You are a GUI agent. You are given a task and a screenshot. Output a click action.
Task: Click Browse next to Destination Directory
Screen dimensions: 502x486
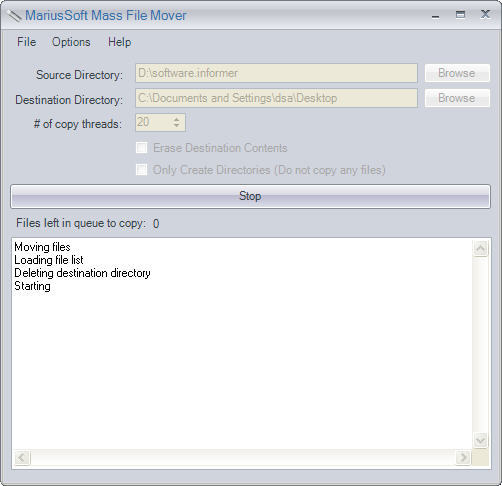click(x=457, y=98)
